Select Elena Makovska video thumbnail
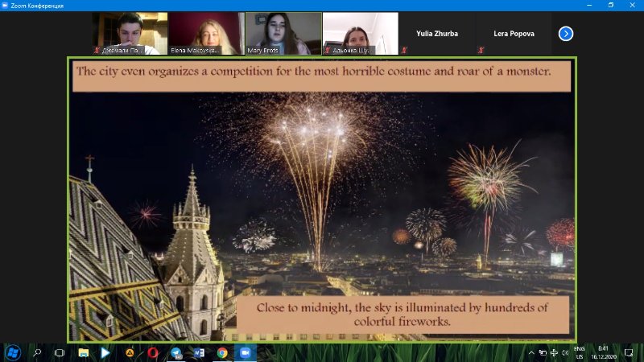Viewport: 644px width, 362px height. [x=207, y=33]
